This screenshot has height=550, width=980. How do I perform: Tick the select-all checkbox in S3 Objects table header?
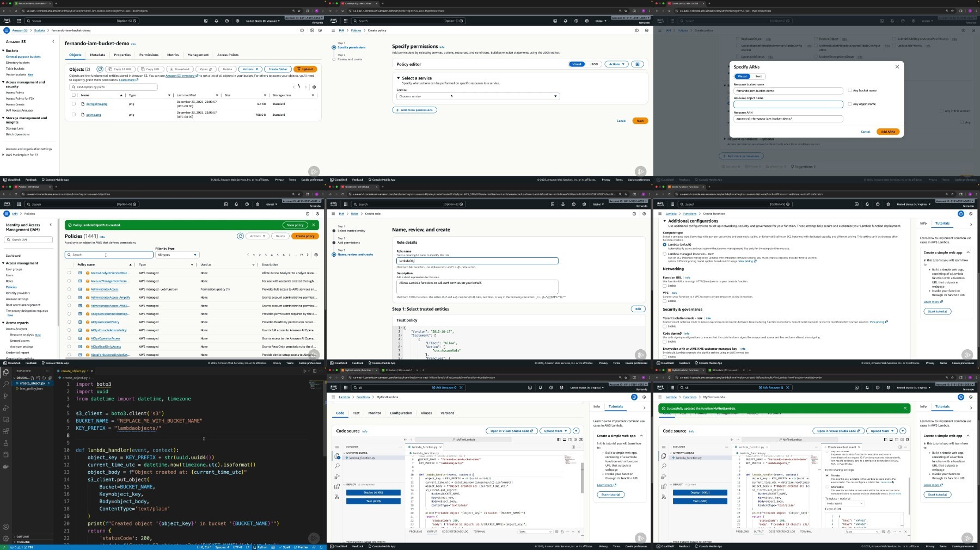pos(73,95)
